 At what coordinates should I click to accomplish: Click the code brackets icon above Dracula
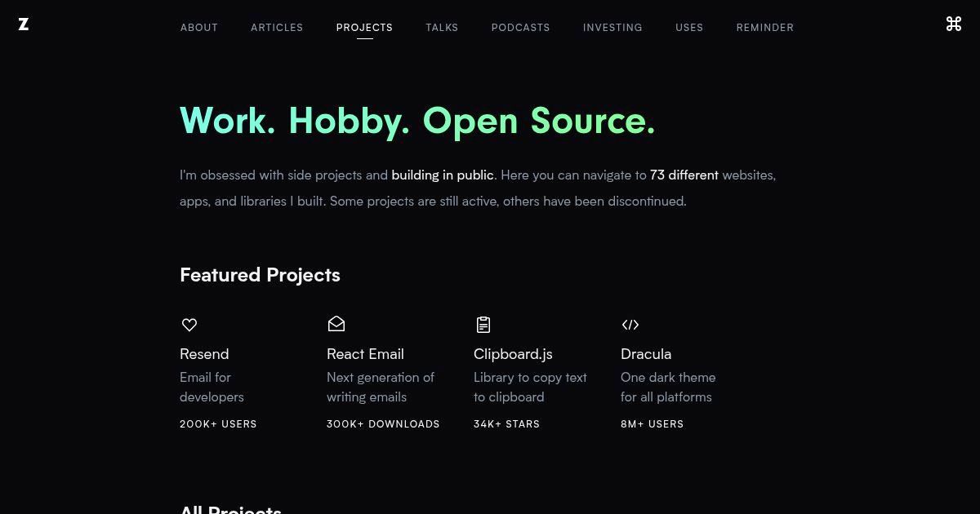pyautogui.click(x=630, y=325)
